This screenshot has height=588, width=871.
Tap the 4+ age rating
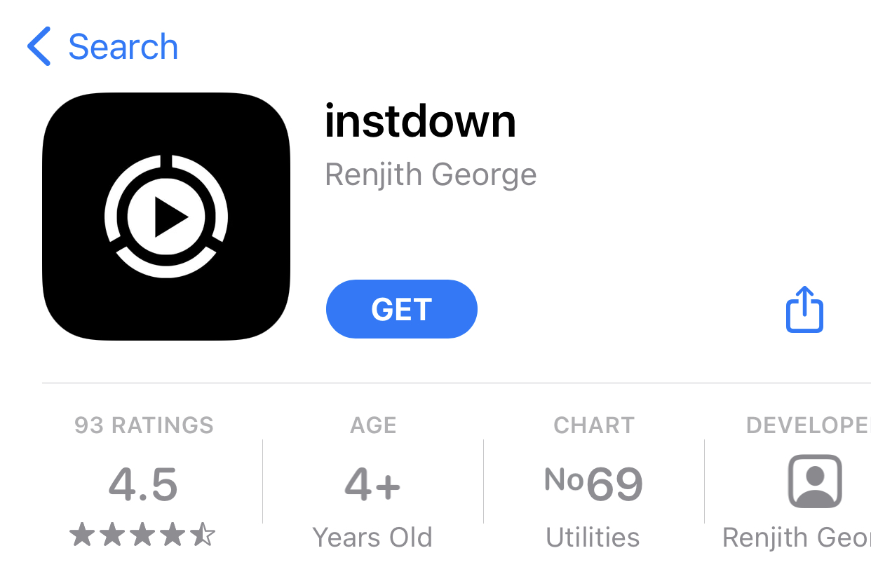pyautogui.click(x=372, y=484)
